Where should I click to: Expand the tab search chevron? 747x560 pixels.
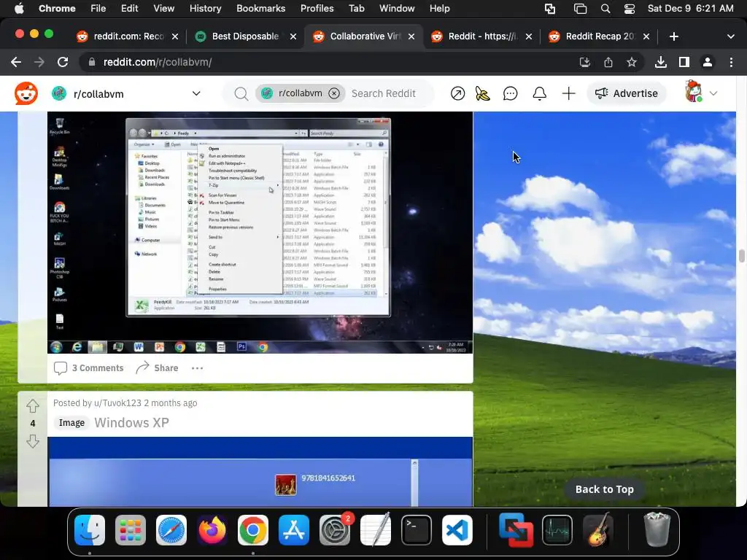coord(731,36)
